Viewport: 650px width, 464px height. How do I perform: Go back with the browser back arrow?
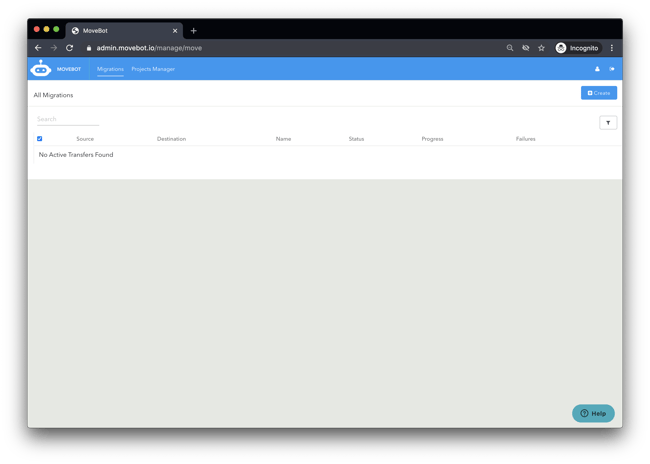[x=38, y=48]
